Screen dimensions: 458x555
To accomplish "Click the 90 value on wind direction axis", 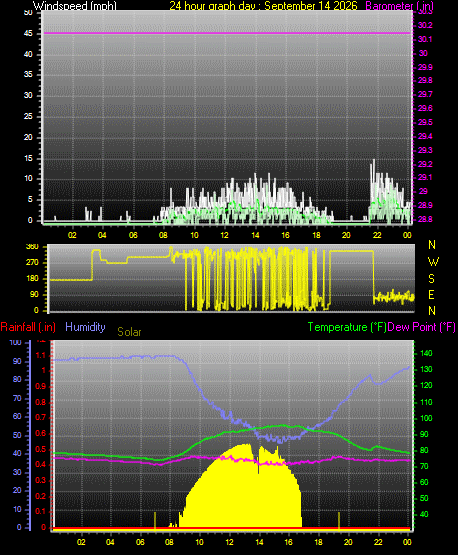I will click(x=34, y=294).
